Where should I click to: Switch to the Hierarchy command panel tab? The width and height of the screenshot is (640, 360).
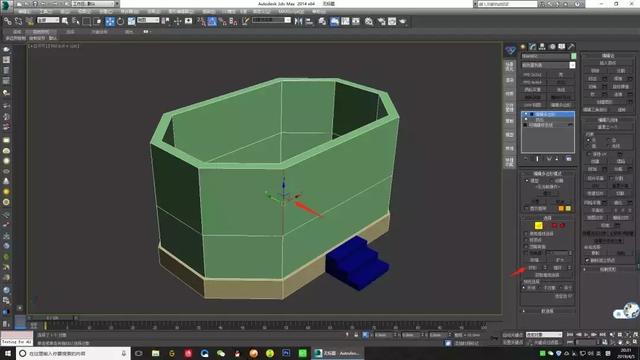(542, 47)
